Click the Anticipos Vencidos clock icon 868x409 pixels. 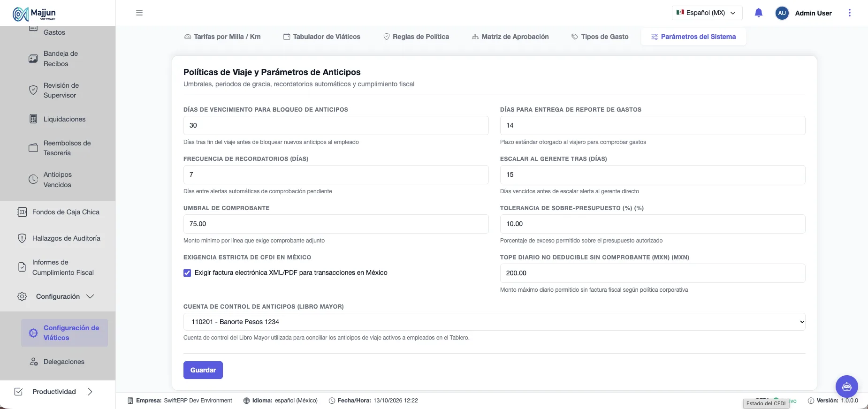33,179
